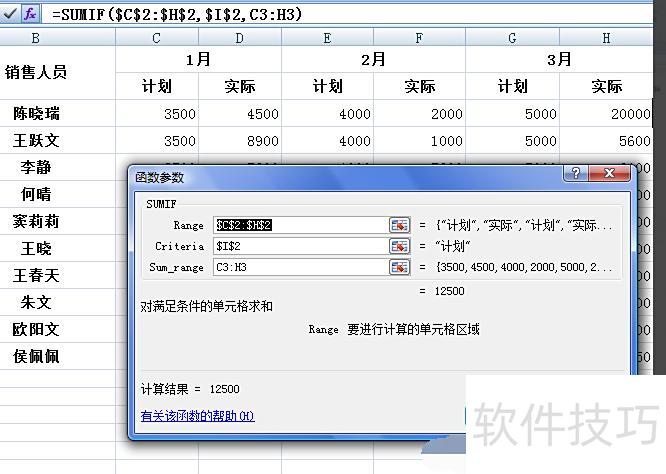The height and width of the screenshot is (474, 666).
Task: Select cell with value 8900
Action: [240, 141]
